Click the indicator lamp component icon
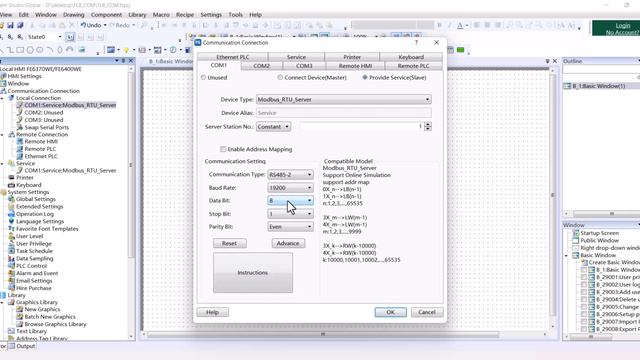 (126, 50)
